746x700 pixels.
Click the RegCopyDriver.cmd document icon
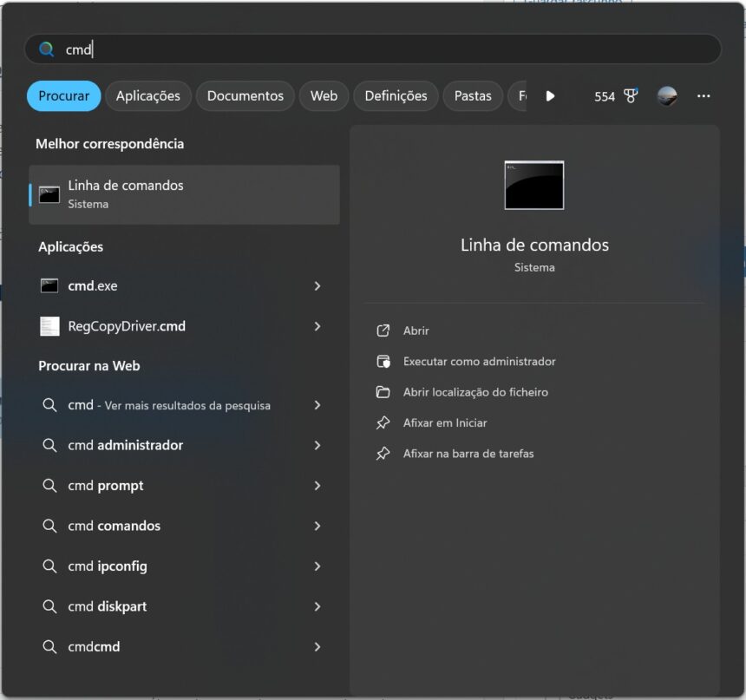click(49, 326)
